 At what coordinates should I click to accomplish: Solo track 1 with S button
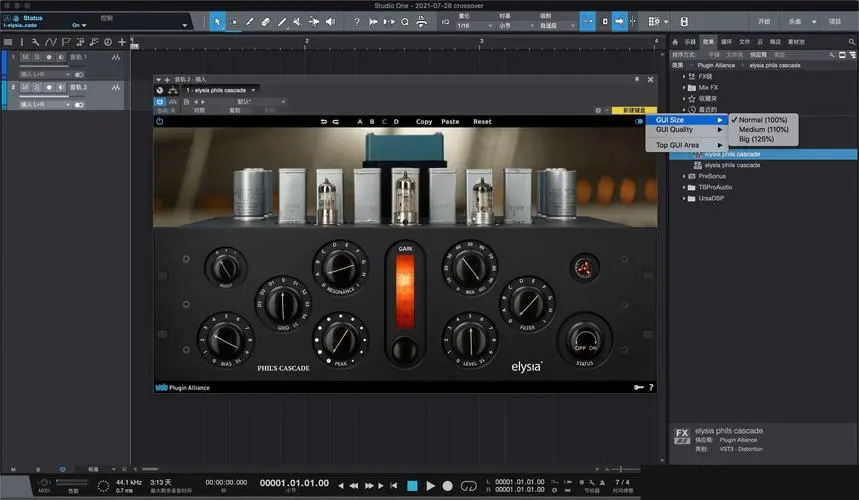tap(37, 57)
